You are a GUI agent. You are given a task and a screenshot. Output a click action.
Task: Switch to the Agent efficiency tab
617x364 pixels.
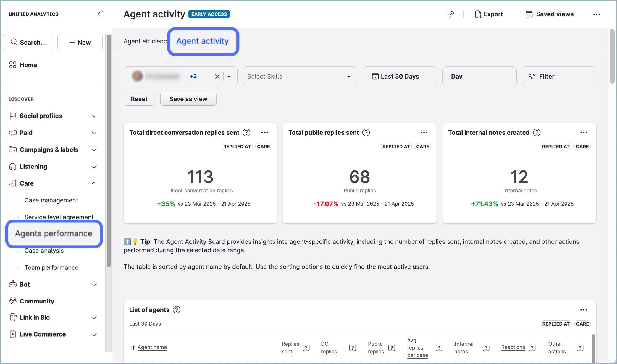tap(145, 41)
